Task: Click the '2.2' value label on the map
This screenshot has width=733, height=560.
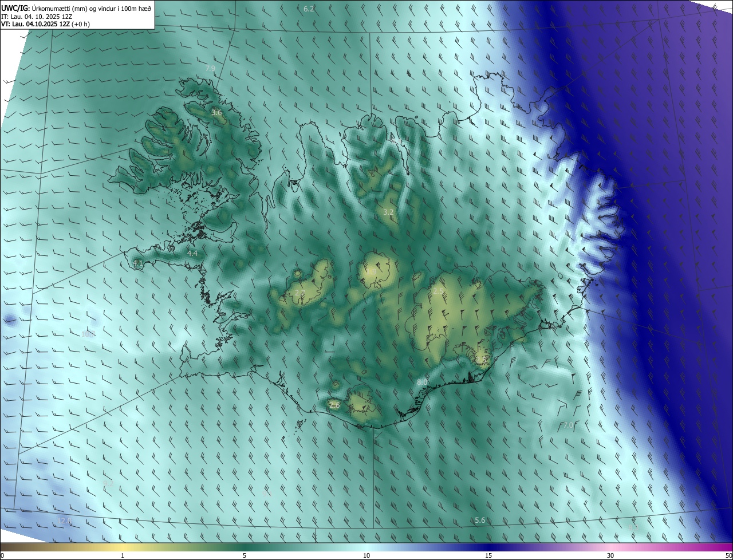Action: click(x=299, y=293)
